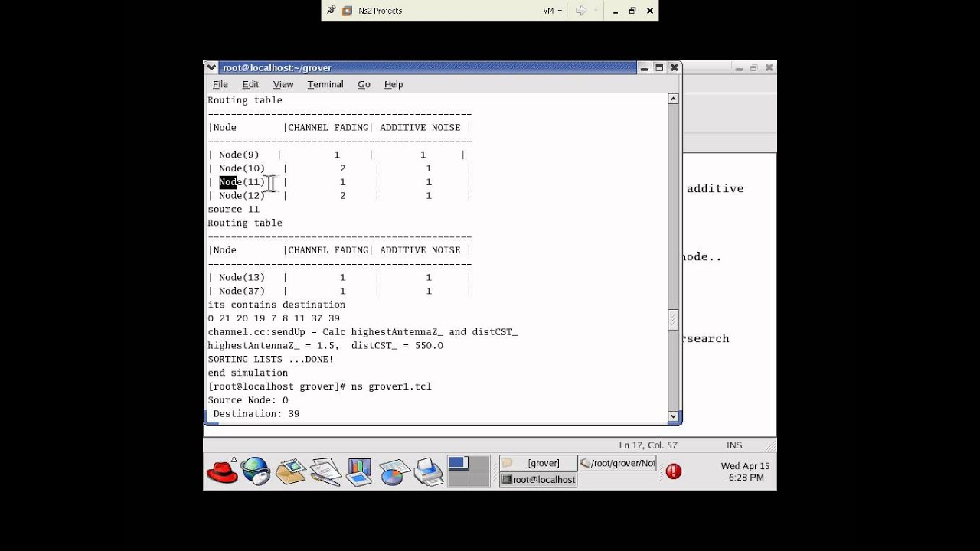Switch to the second workspace in pager
The image size is (980, 551).
(x=479, y=464)
